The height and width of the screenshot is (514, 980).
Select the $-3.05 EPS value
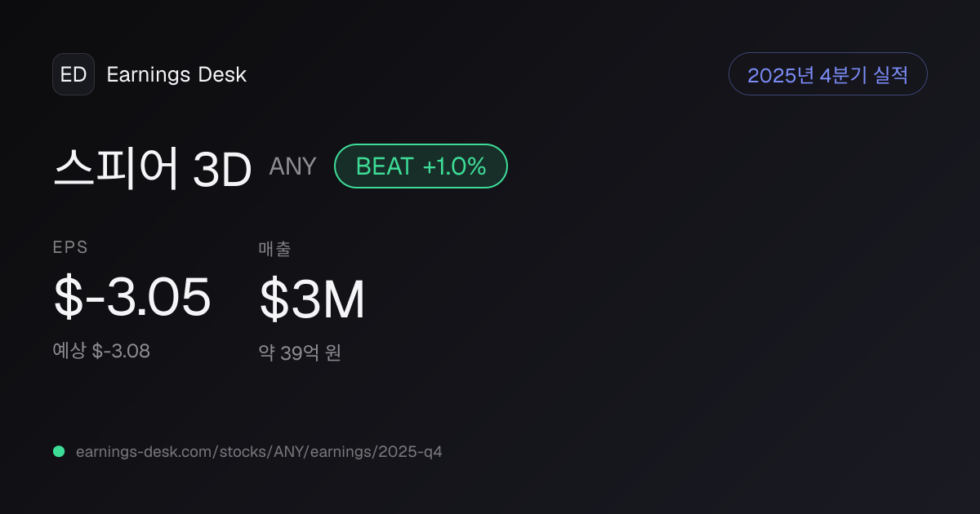(x=132, y=298)
